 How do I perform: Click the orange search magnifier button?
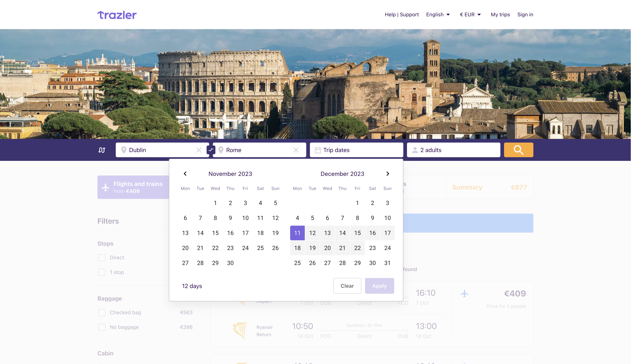click(518, 150)
